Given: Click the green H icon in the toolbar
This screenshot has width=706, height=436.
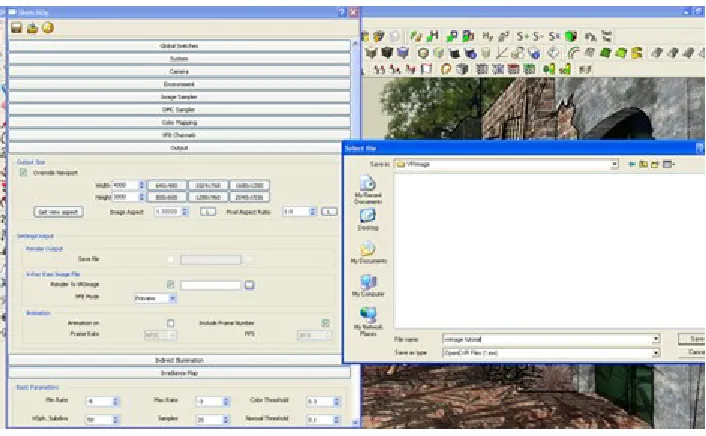Looking at the screenshot, I should tap(433, 36).
